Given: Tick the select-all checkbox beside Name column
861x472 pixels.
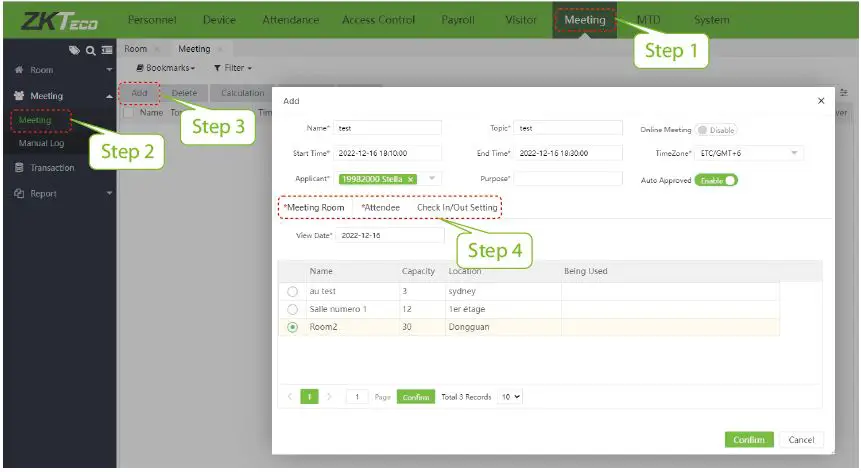Looking at the screenshot, I should [x=128, y=113].
